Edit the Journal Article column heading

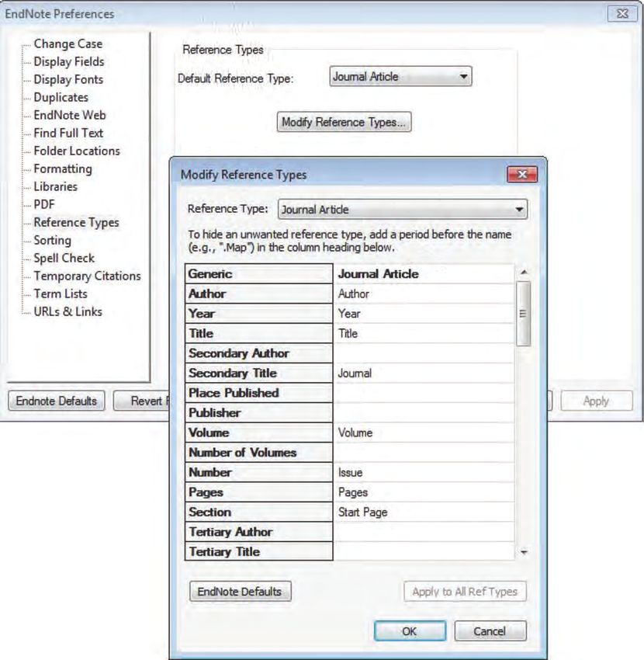pos(424,274)
